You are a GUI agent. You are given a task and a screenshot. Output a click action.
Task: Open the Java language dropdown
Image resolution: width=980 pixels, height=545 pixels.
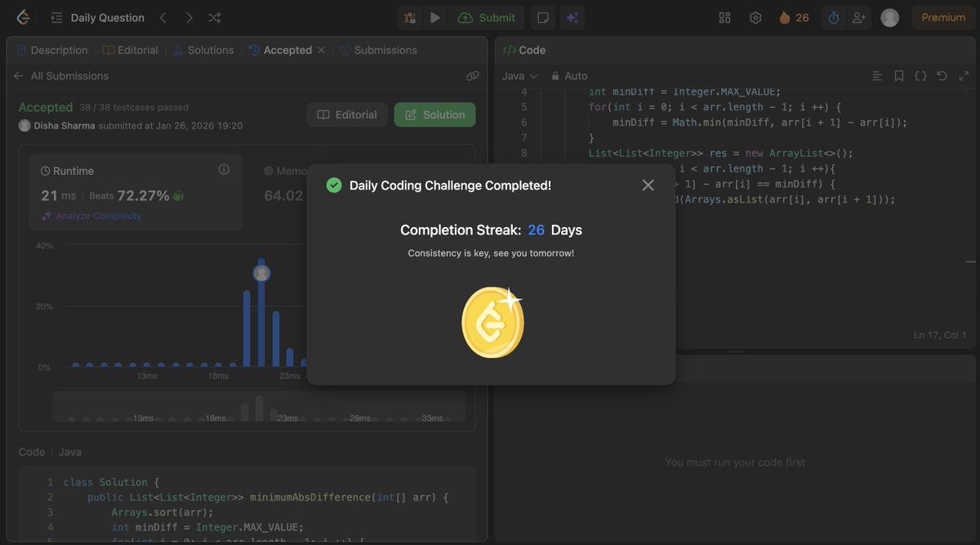coord(519,76)
